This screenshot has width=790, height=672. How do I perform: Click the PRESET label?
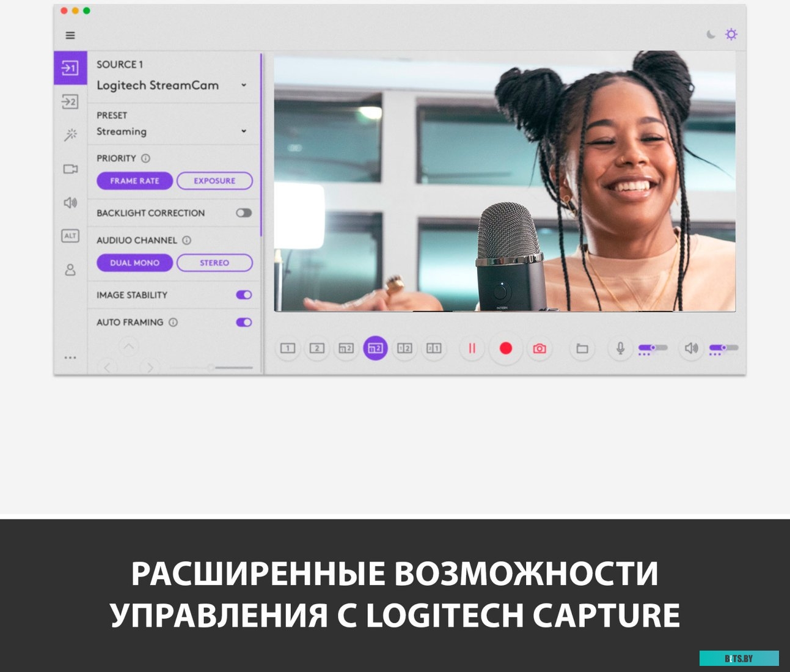coord(112,115)
